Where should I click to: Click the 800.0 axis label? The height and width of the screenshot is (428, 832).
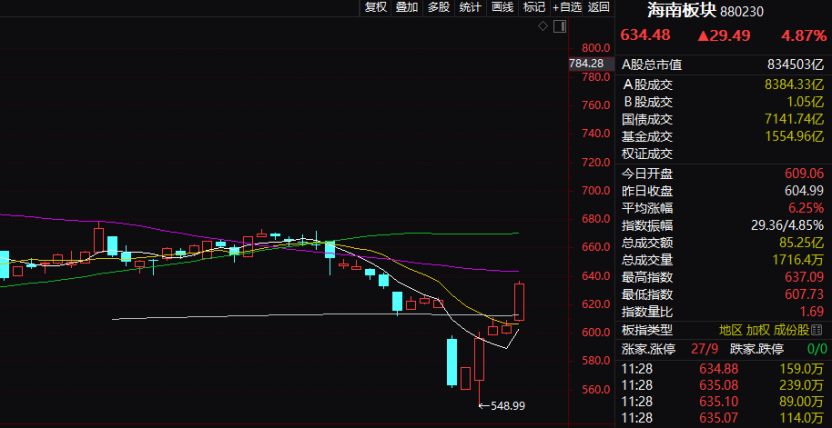594,48
